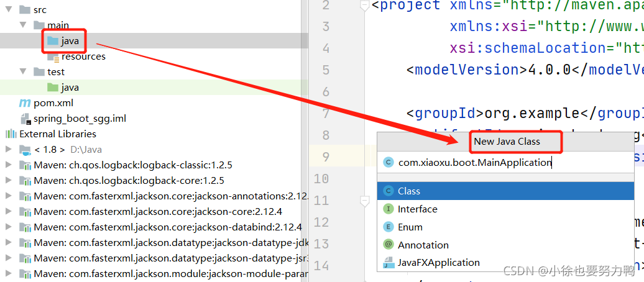644x282 pixels.
Task: Click the jackson-core Maven library icon
Action: coord(25,212)
